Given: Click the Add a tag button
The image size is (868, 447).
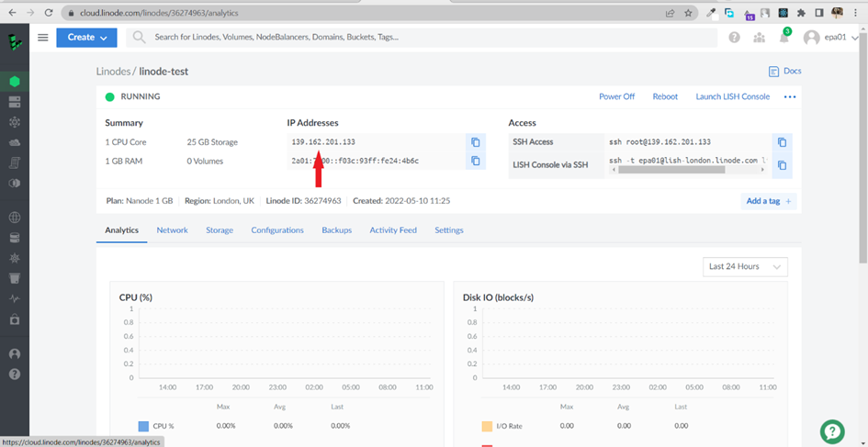Looking at the screenshot, I should [x=769, y=201].
